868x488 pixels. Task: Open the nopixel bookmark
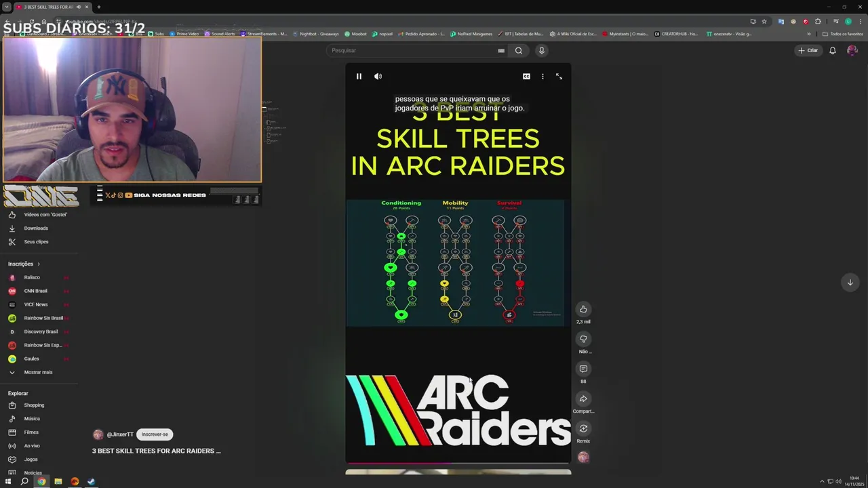(x=382, y=34)
